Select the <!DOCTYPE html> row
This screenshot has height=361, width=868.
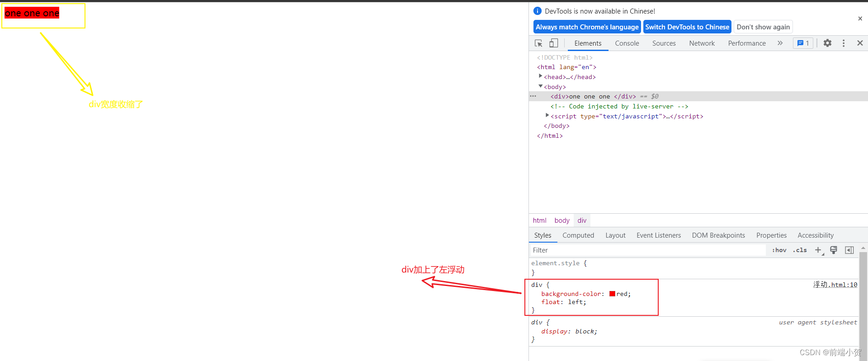(x=565, y=57)
